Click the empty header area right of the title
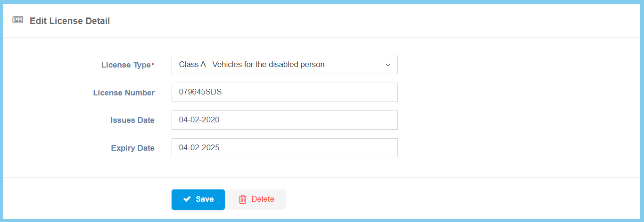 [377, 21]
